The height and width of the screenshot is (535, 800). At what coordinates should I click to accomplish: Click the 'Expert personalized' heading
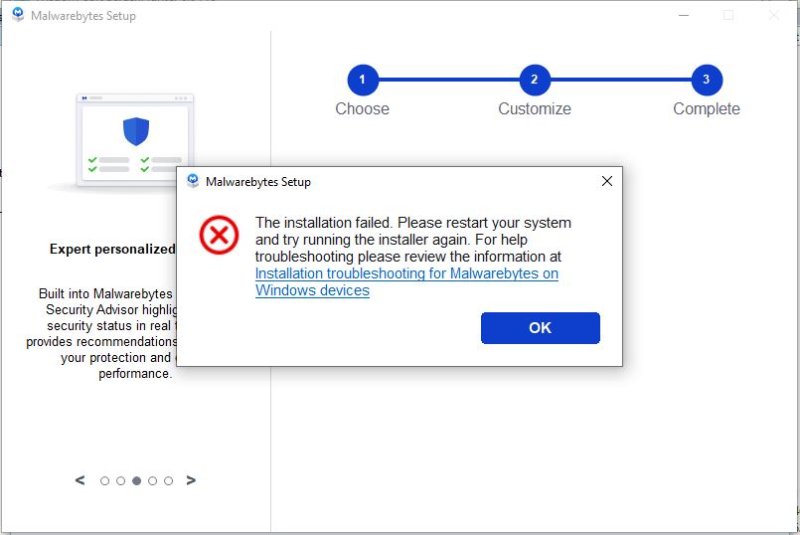pos(112,249)
